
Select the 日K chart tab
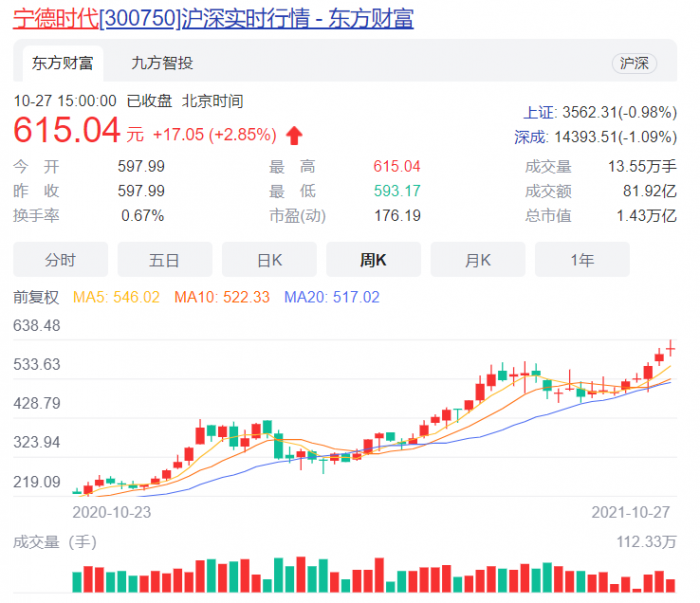click(269, 260)
